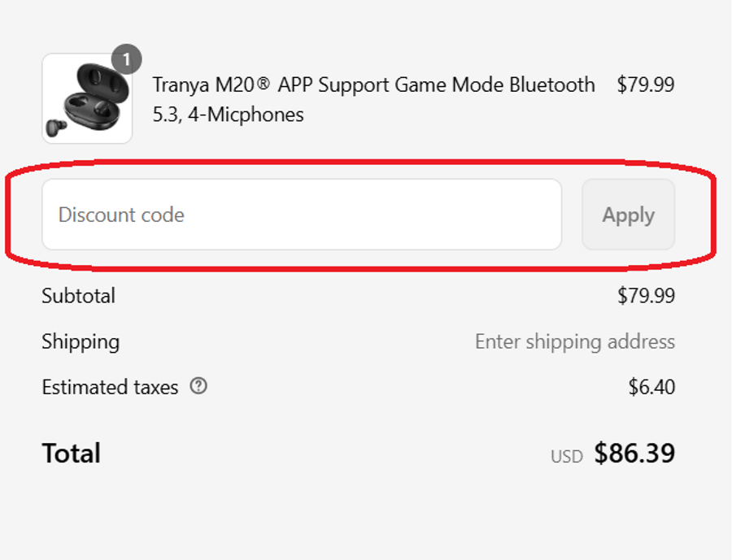Viewport: 732px width, 560px height.
Task: Click the product price beside the title
Action: pyautogui.click(x=646, y=85)
